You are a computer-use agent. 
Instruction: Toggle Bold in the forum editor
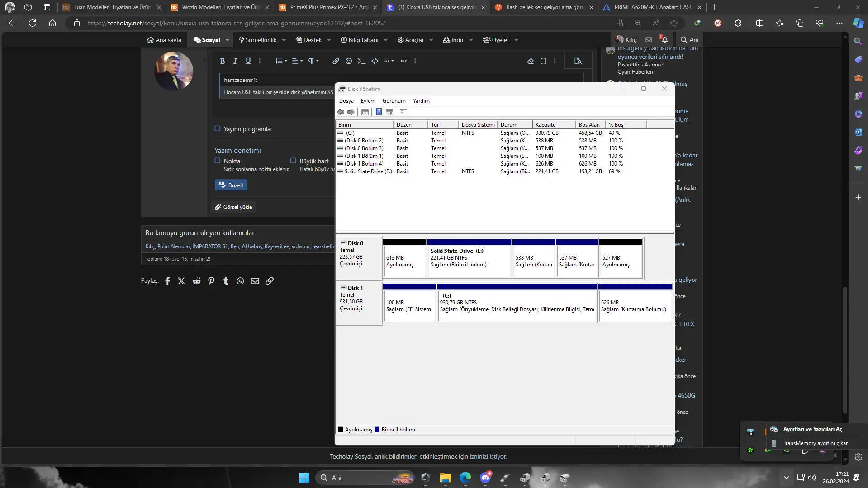(x=222, y=61)
